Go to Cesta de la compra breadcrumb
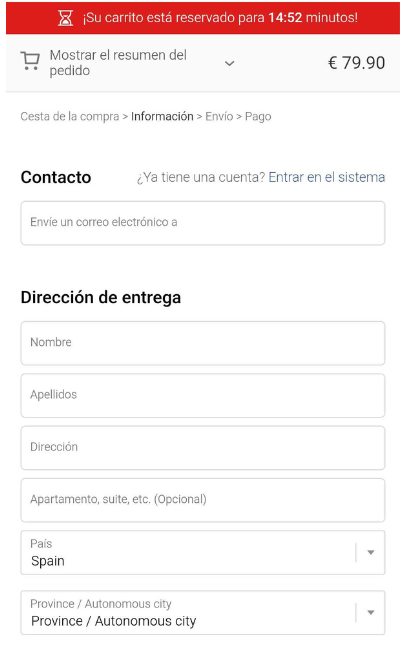The width and height of the screenshot is (400, 650). pos(70,116)
